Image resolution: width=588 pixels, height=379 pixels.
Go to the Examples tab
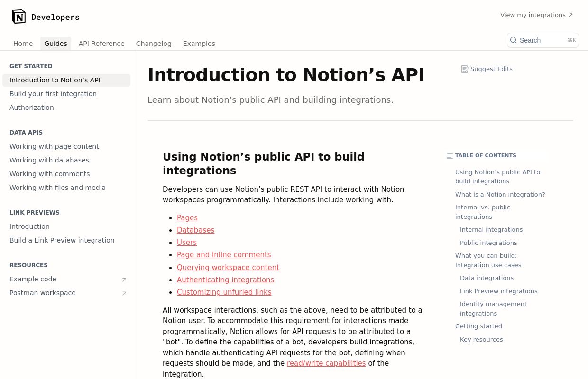(x=199, y=44)
